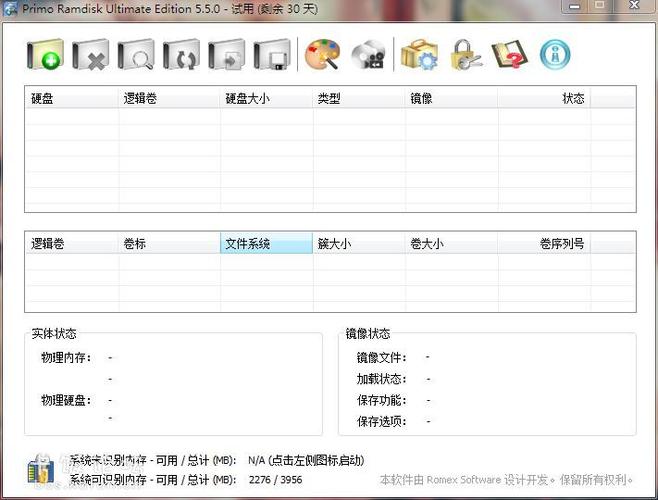The height and width of the screenshot is (500, 658).
Task: Close the Primo Ramdisk window
Action: (634, 5)
